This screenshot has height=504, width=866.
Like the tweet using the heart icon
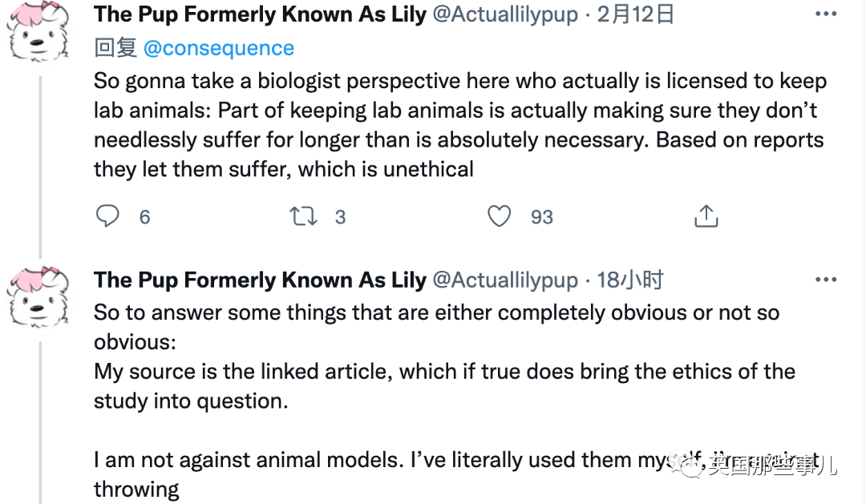click(x=500, y=216)
